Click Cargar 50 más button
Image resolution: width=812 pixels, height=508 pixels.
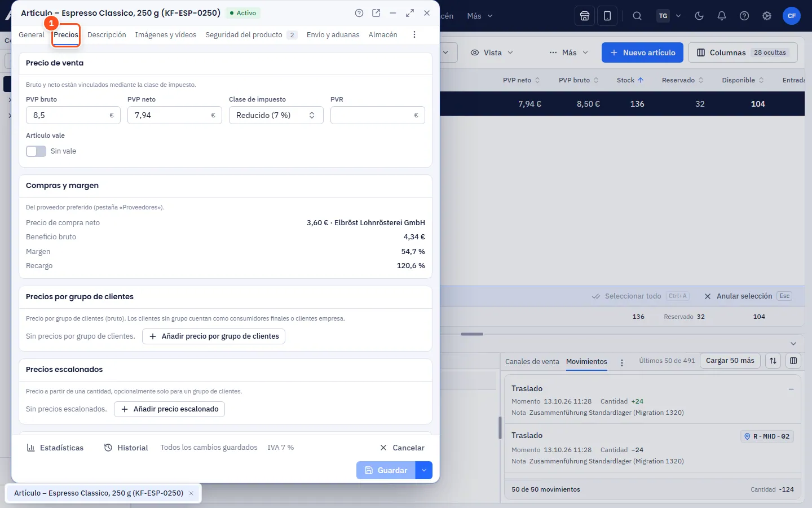click(730, 361)
